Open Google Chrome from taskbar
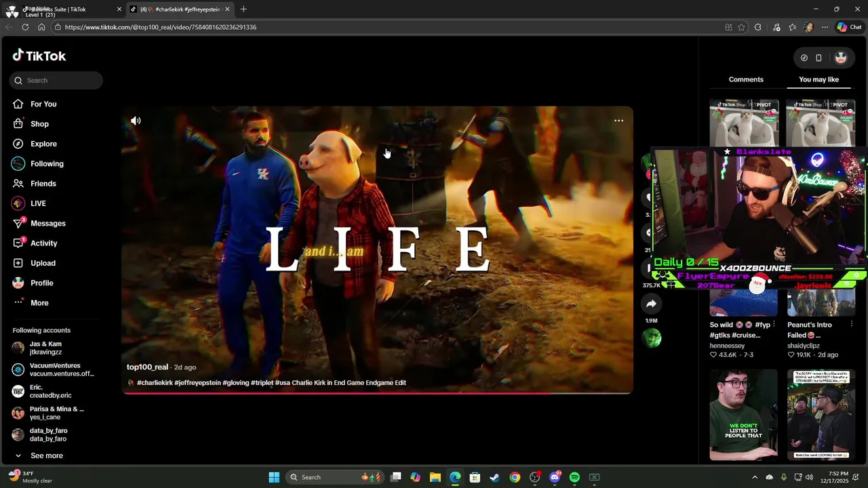Viewport: 868px width, 488px height. pyautogui.click(x=515, y=477)
